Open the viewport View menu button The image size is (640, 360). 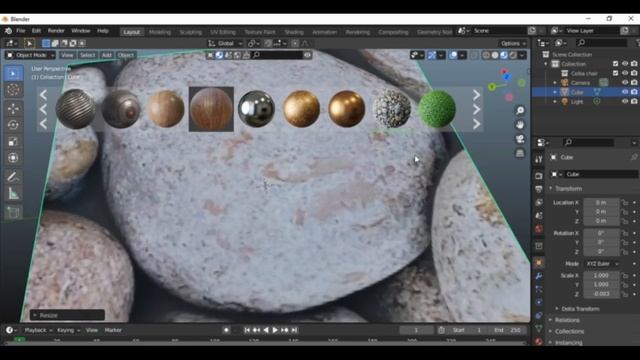[67, 55]
